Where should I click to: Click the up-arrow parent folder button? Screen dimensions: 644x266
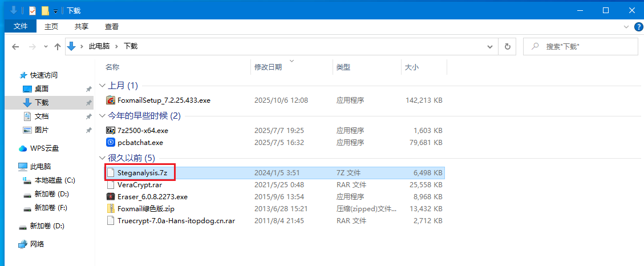[x=57, y=47]
